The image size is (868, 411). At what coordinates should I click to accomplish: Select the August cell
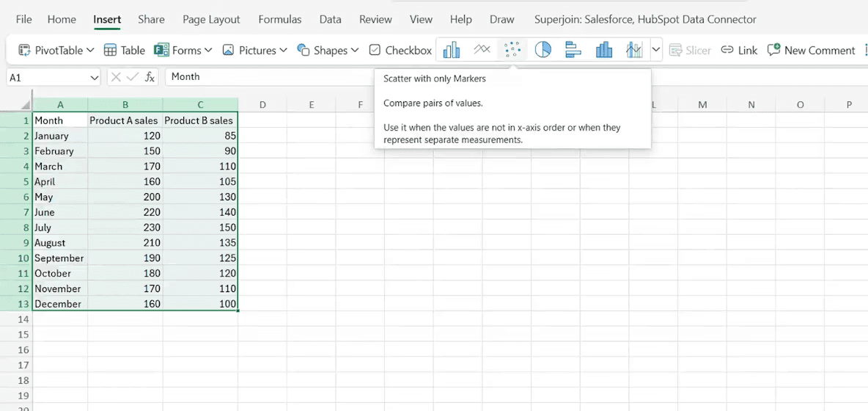(x=60, y=243)
